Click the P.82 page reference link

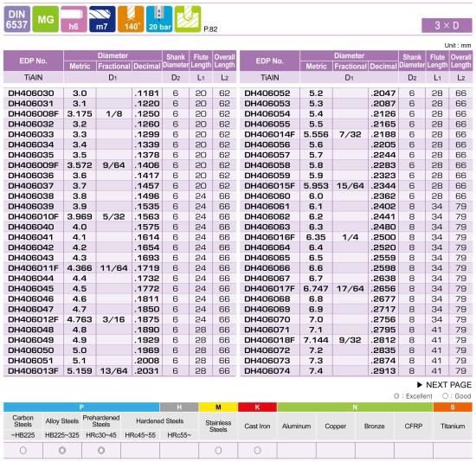coord(210,29)
